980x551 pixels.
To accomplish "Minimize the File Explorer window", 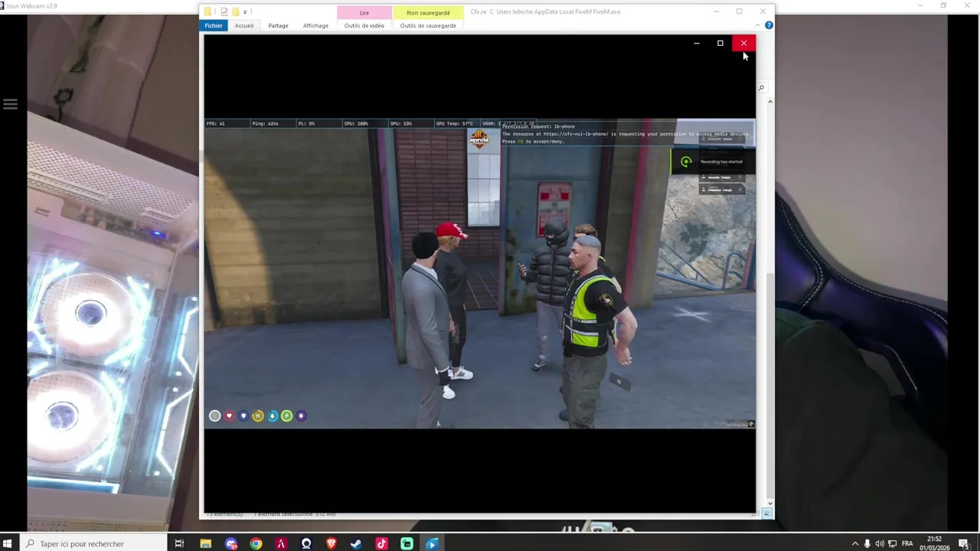I will pyautogui.click(x=716, y=11).
